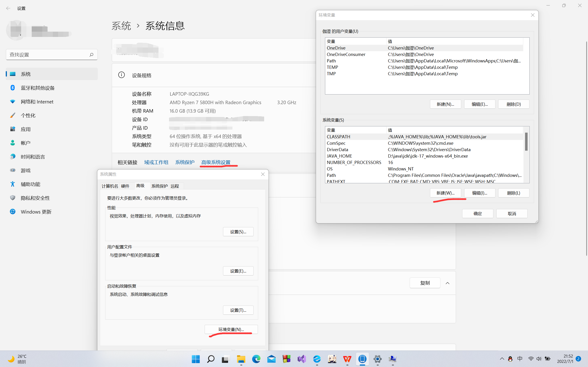Open Network and Internet settings
Screen dimensions: 588x367
point(37,102)
